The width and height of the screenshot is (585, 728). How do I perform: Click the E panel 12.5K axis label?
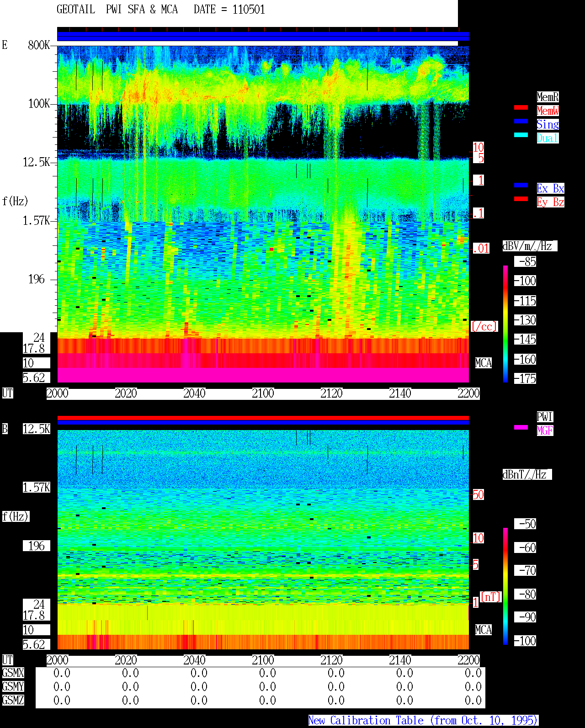pos(37,162)
